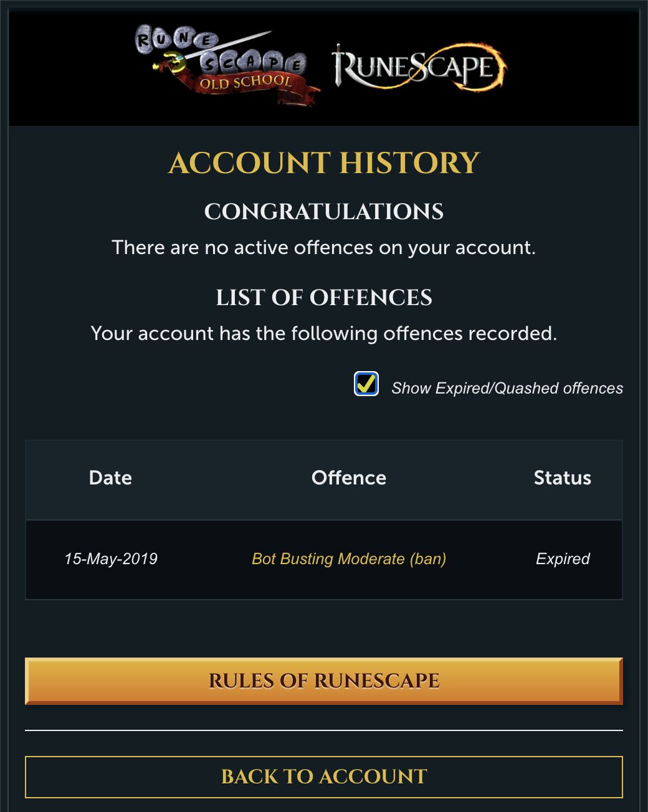
Task: Select the Offence column header
Action: (349, 478)
